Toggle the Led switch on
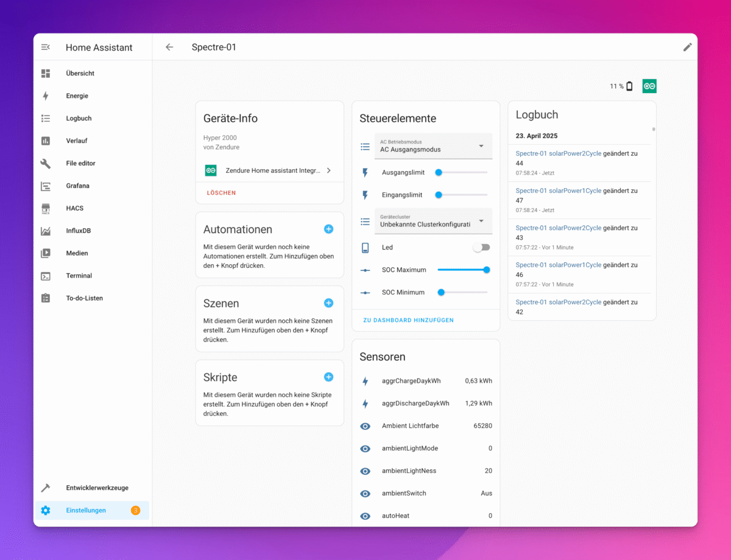This screenshot has width=731, height=560. 481,248
